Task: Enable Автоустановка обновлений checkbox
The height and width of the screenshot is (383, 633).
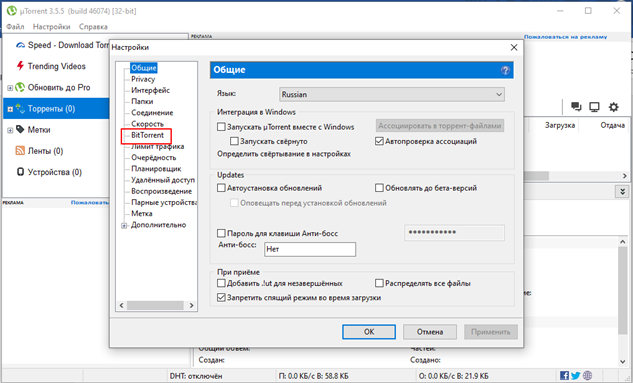Action: click(x=221, y=188)
